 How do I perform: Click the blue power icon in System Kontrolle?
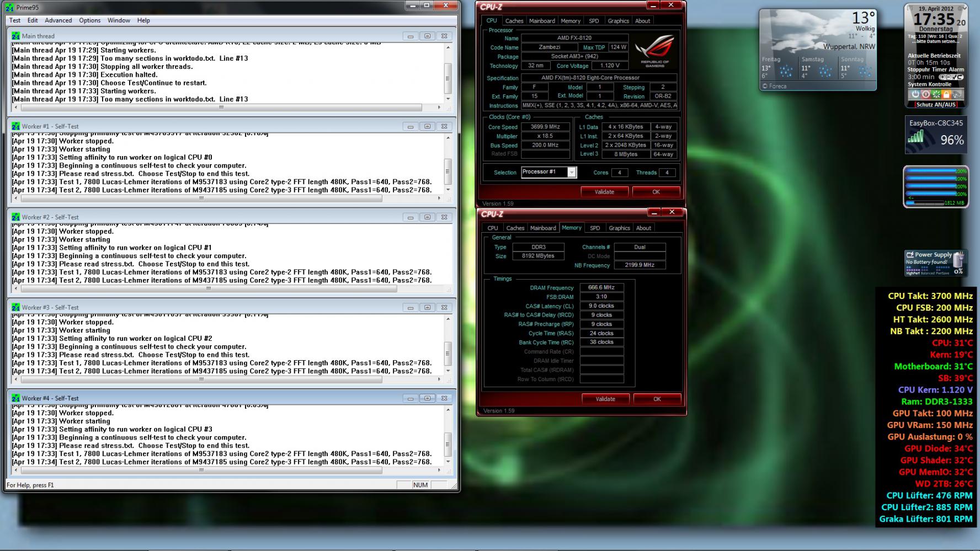915,94
